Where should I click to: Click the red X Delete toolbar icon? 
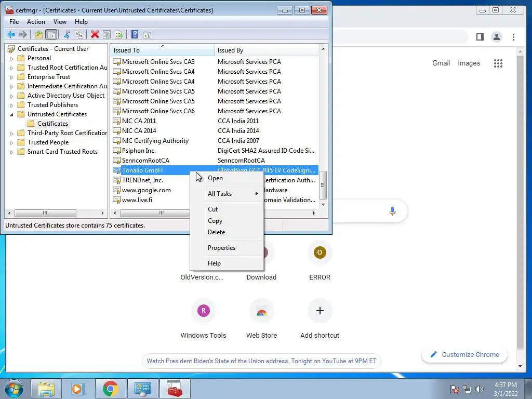pos(95,35)
